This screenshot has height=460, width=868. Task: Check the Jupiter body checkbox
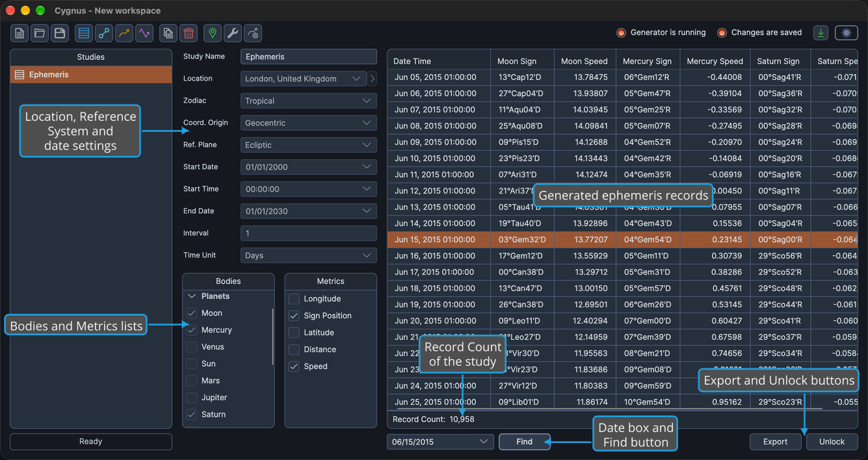(x=192, y=398)
